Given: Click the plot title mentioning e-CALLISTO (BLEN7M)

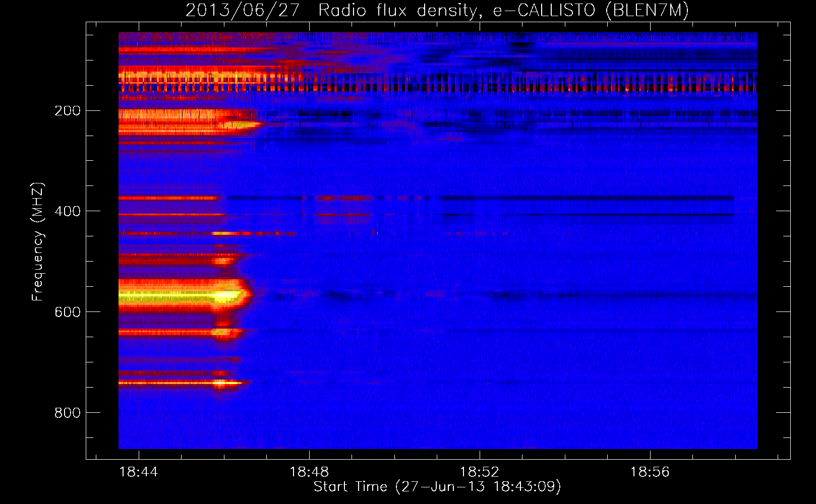Looking at the screenshot, I should (x=437, y=10).
